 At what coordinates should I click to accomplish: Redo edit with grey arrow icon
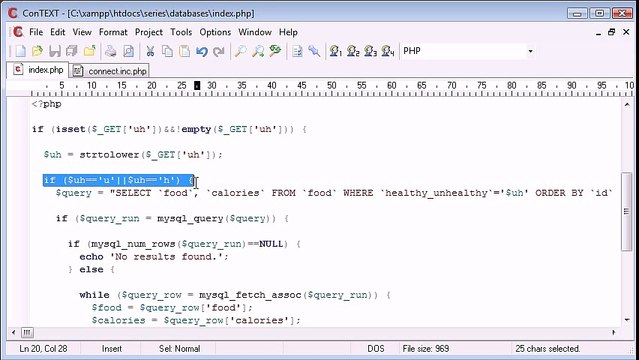219,51
